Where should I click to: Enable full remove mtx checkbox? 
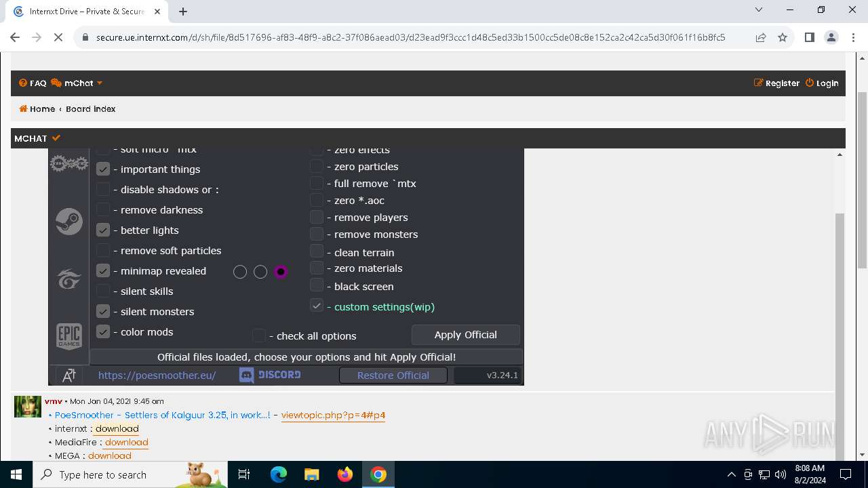coord(317,183)
